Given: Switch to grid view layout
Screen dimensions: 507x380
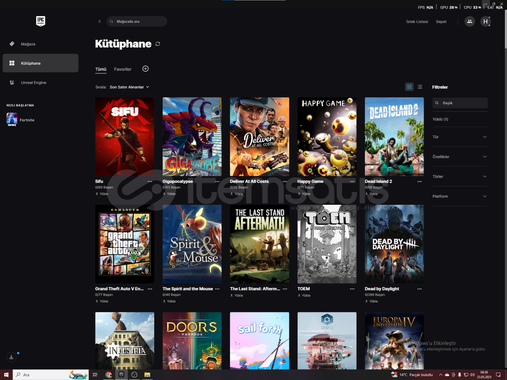Looking at the screenshot, I should pos(409,87).
